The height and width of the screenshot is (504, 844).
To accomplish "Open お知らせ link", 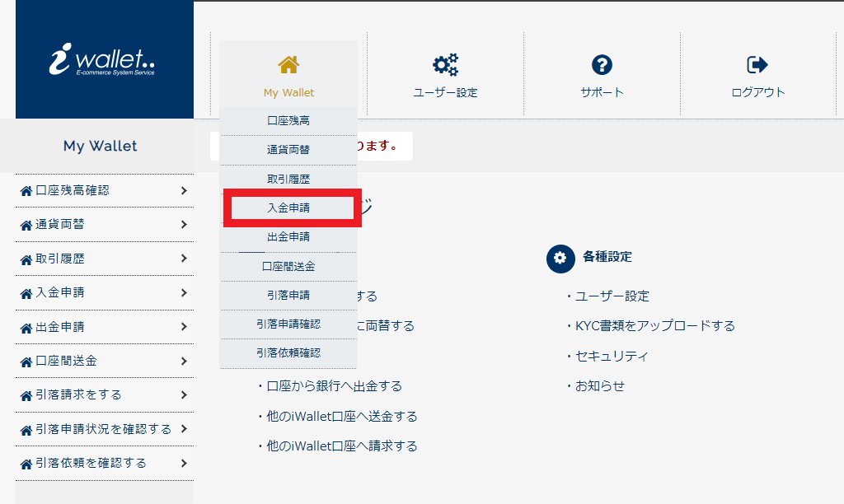I will 600,386.
